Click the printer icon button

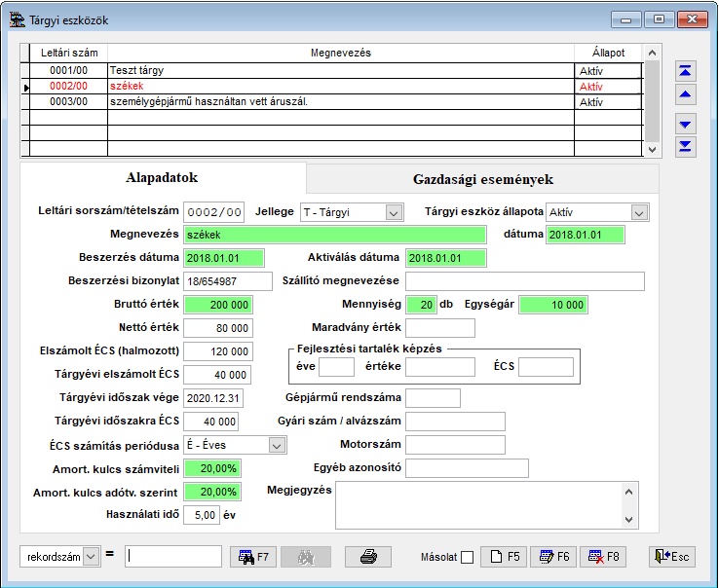pyautogui.click(x=367, y=557)
